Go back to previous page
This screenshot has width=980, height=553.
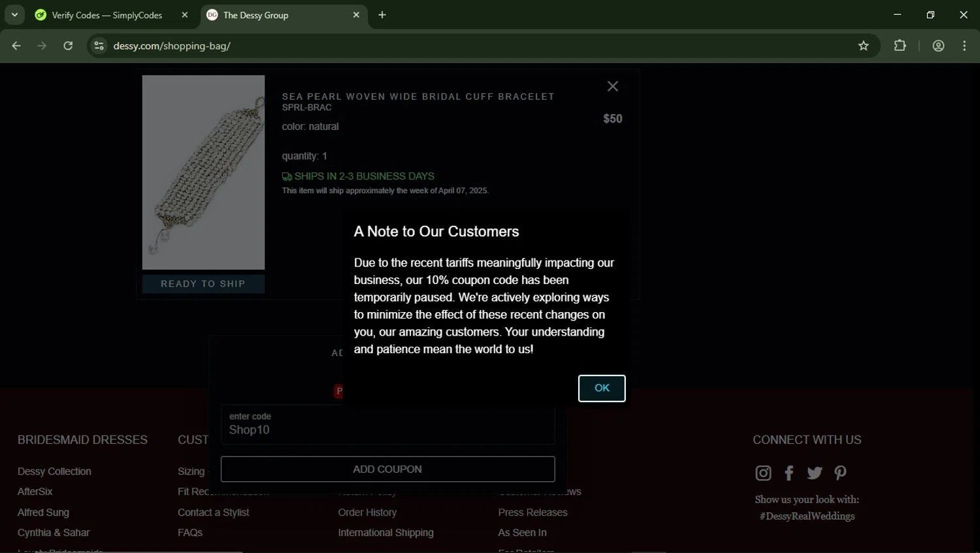pos(16,46)
